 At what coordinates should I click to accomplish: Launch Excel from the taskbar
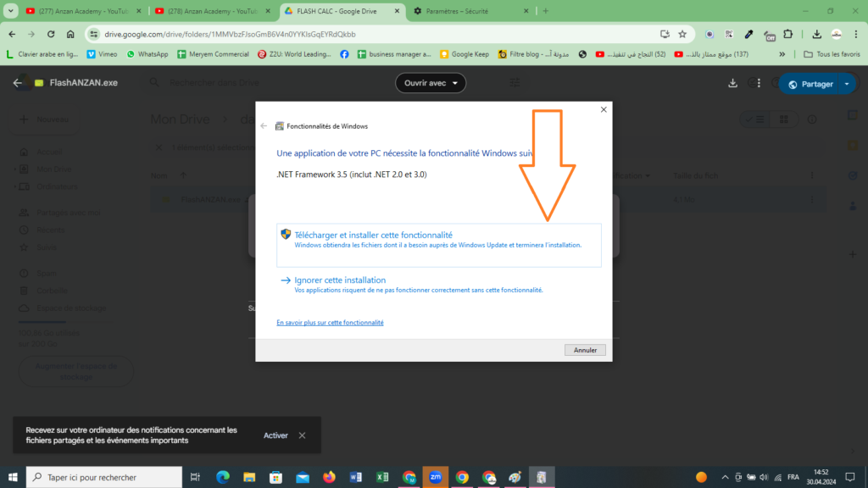[x=382, y=477]
